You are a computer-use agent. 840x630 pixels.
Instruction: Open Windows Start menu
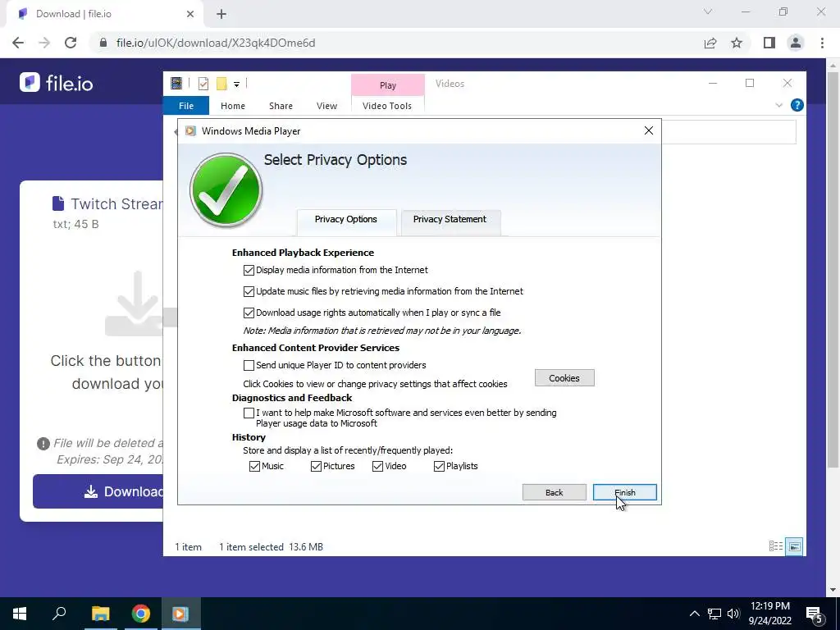pyautogui.click(x=20, y=614)
